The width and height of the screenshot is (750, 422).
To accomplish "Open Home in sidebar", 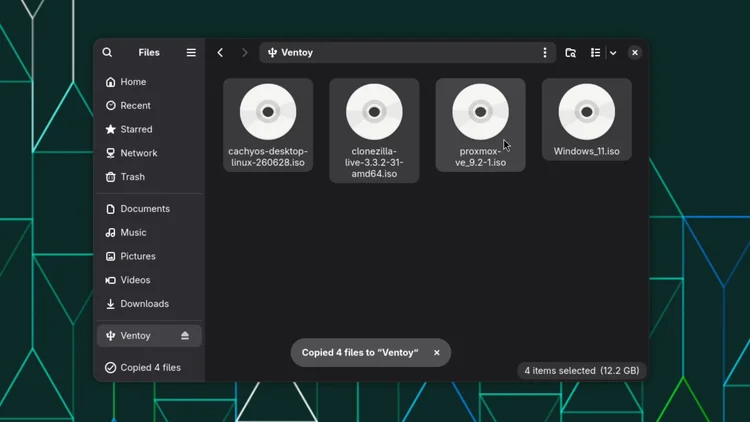I will coord(149,82).
